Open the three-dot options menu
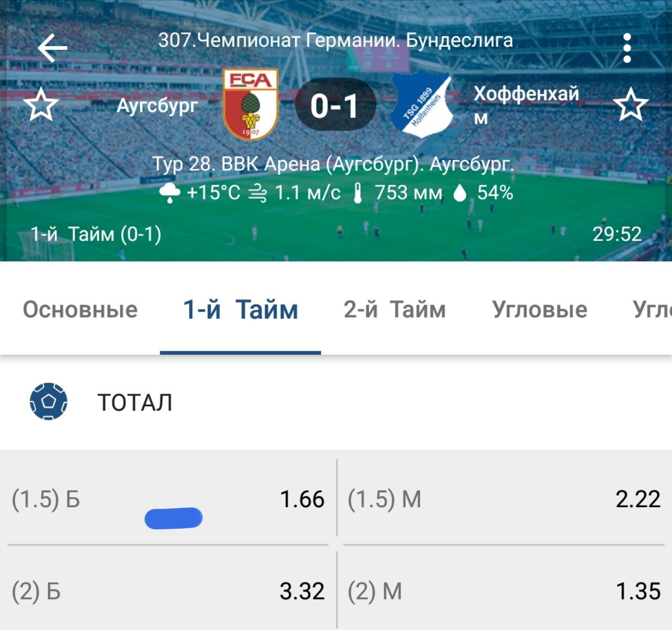This screenshot has height=630, width=672. [627, 48]
